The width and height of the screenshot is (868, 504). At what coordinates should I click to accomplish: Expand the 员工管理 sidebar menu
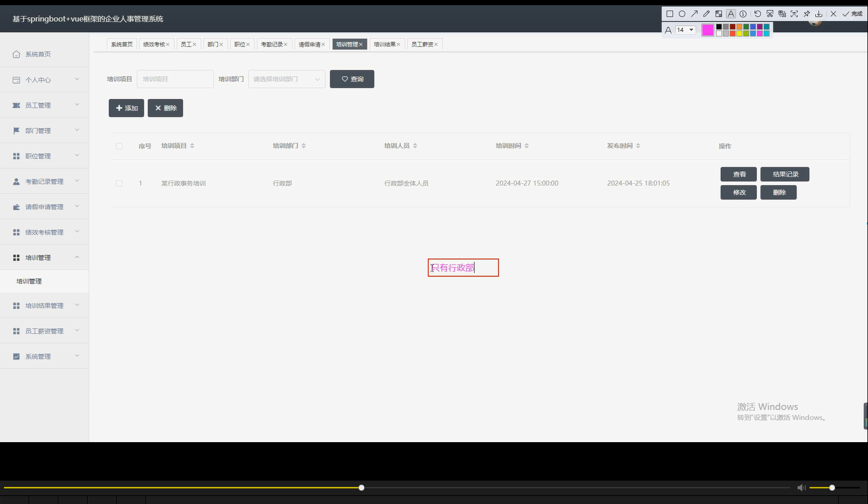click(x=38, y=105)
